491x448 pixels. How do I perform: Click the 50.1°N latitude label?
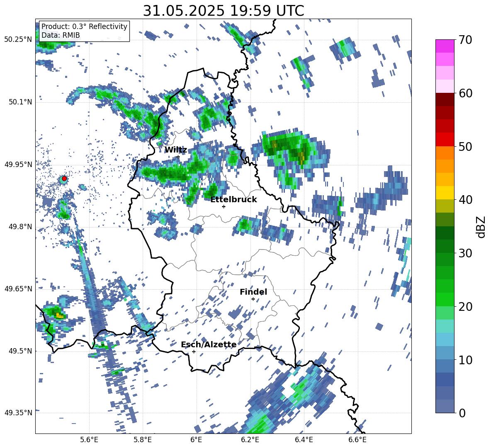20,102
